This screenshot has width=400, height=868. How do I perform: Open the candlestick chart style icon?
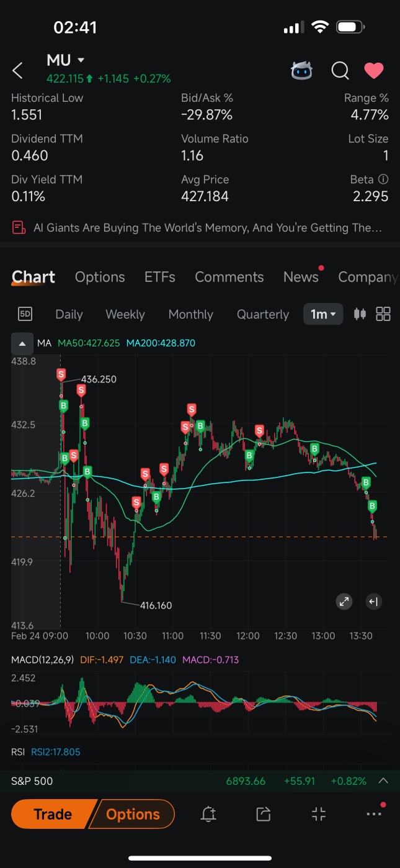point(360,314)
